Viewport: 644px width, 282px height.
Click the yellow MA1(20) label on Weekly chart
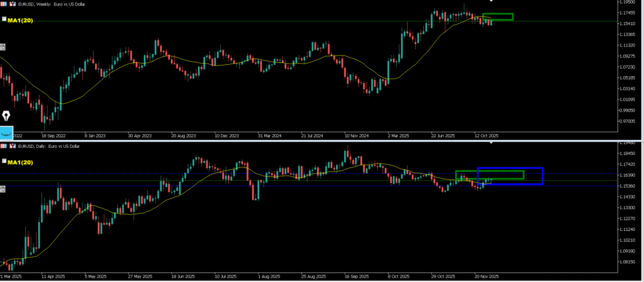pos(20,20)
